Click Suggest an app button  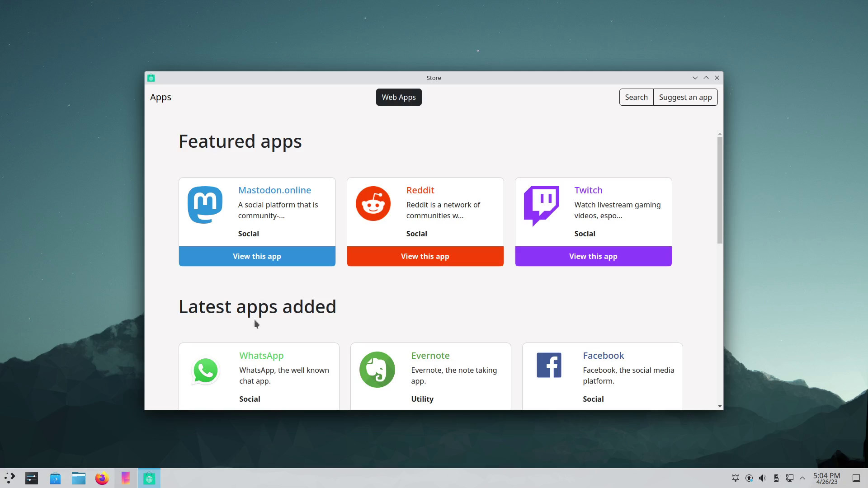point(685,97)
